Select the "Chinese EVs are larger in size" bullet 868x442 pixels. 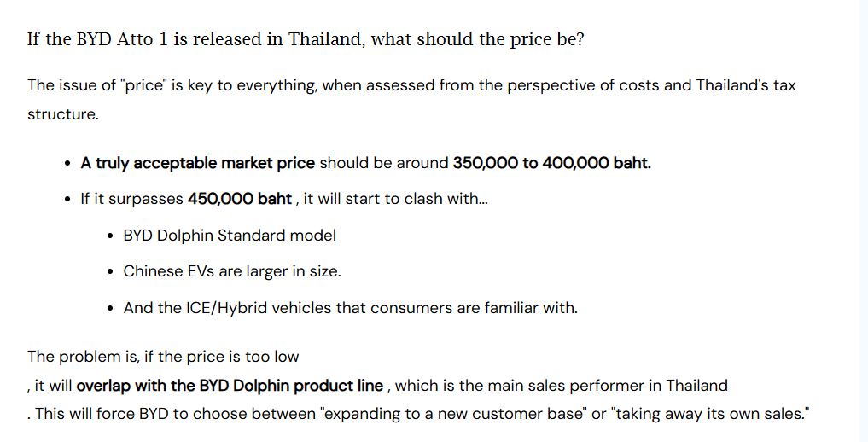coord(232,271)
